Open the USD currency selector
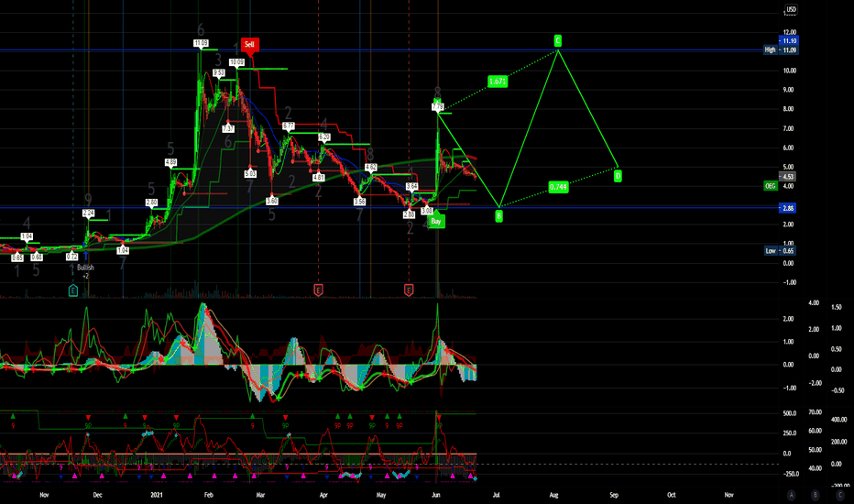This screenshot has width=854, height=504. click(790, 9)
